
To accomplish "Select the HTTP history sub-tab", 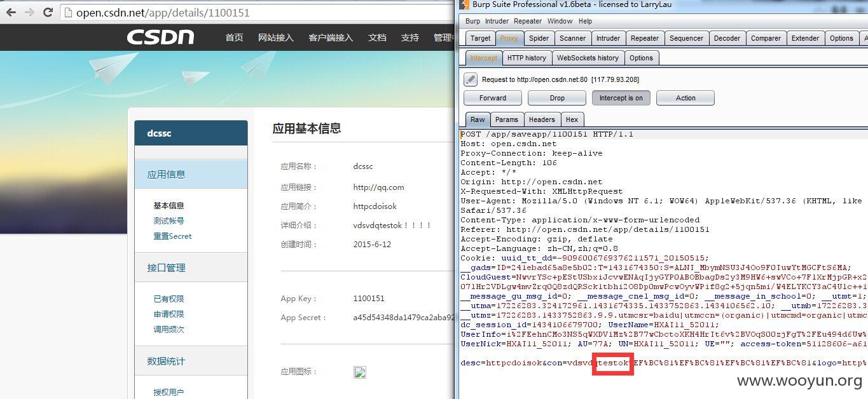I will click(x=527, y=58).
